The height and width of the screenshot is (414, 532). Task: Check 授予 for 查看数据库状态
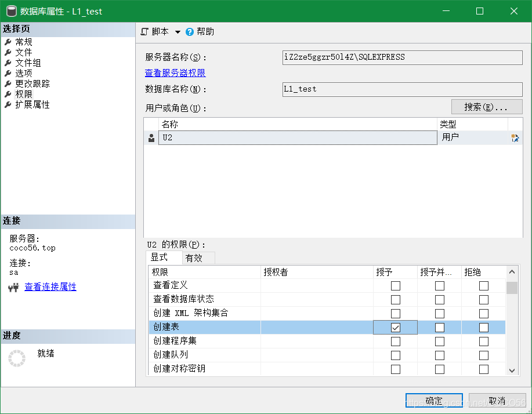pyautogui.click(x=396, y=300)
